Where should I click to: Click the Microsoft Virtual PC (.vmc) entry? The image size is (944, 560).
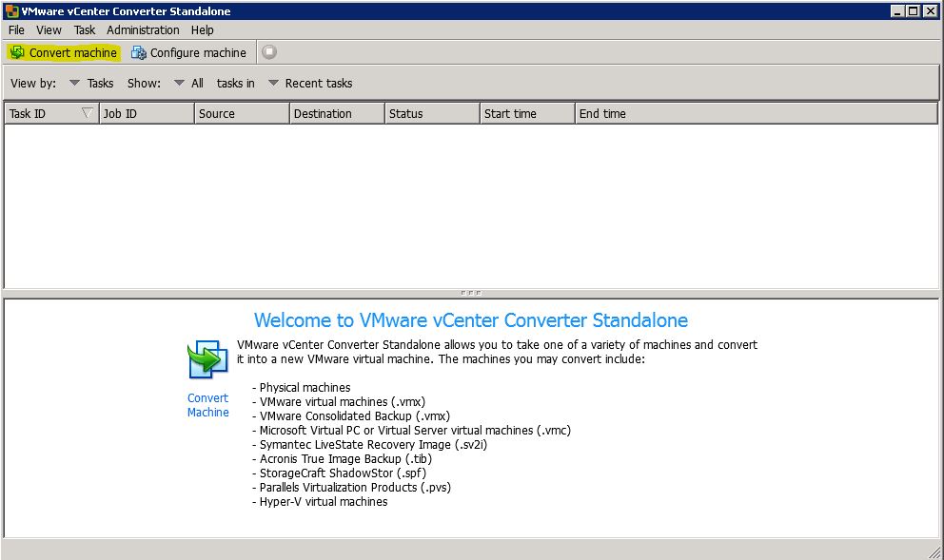point(415,430)
